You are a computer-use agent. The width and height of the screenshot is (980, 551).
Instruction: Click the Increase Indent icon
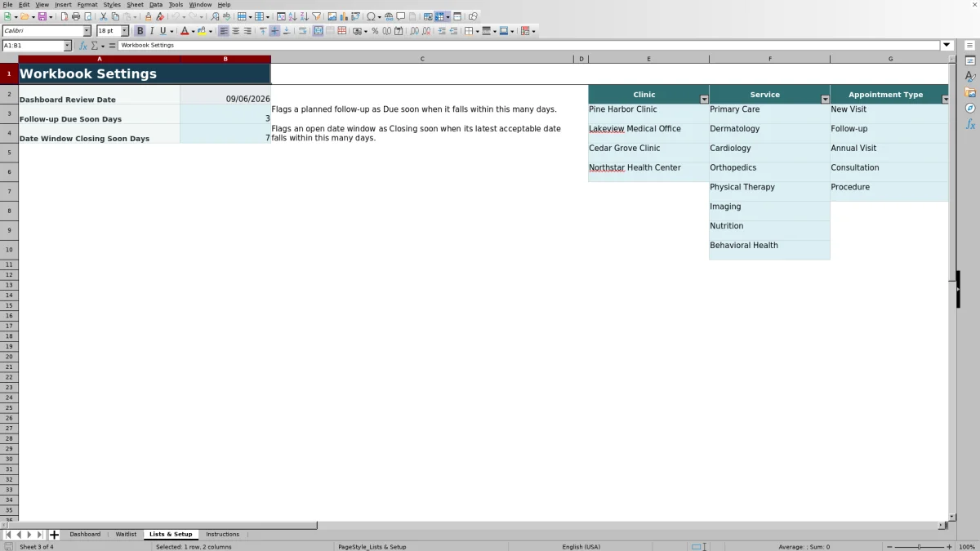[x=442, y=31]
